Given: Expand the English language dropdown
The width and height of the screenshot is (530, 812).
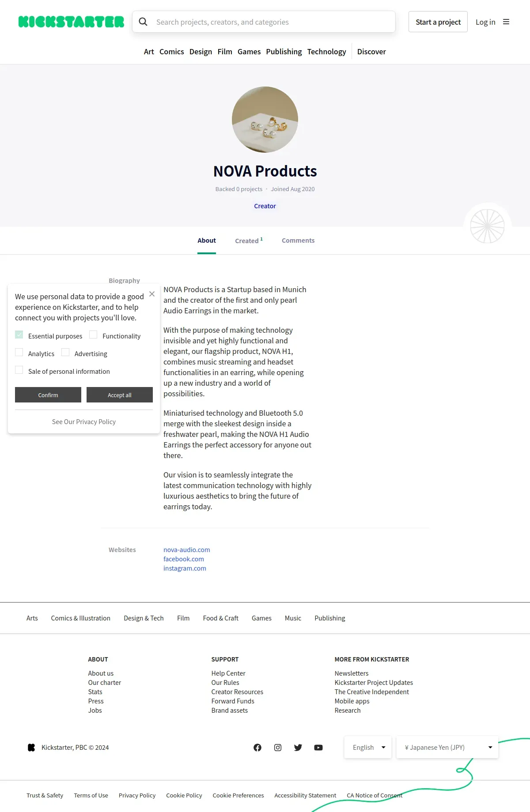Looking at the screenshot, I should (x=368, y=748).
